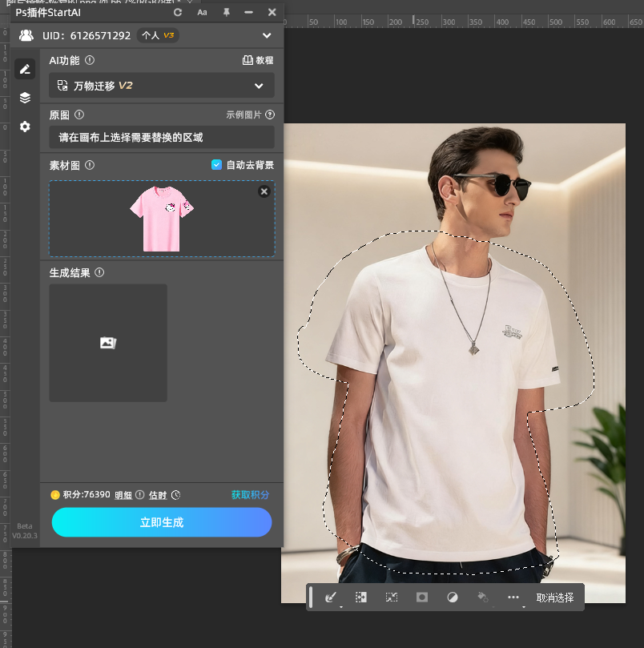Open the 示例图片 sample images help
This screenshot has width=644, height=648.
250,115
